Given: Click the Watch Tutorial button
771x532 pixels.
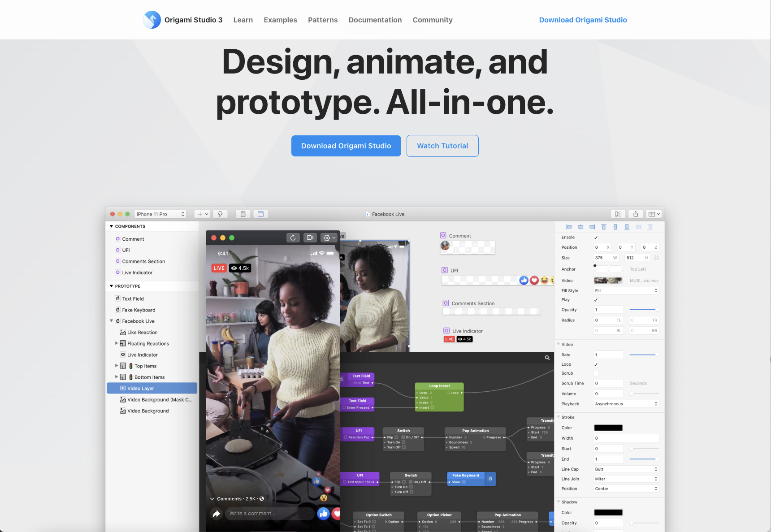Looking at the screenshot, I should point(442,146).
